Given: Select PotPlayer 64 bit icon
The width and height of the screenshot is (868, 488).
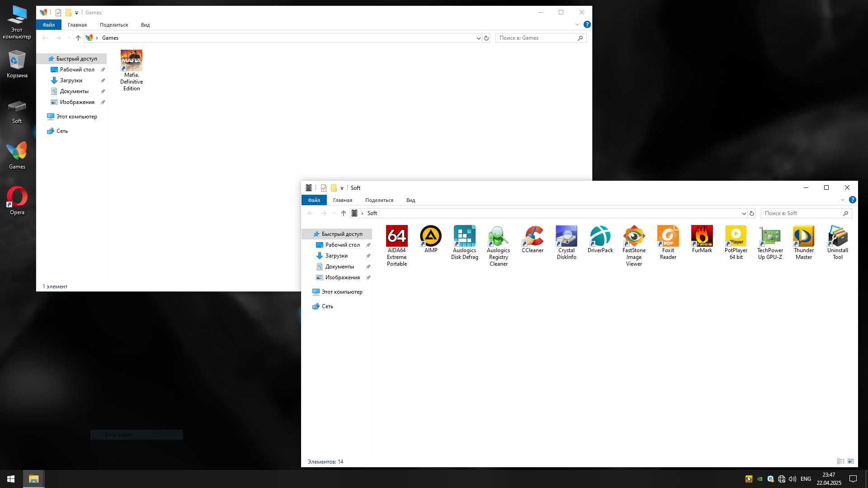Looking at the screenshot, I should pyautogui.click(x=736, y=242).
